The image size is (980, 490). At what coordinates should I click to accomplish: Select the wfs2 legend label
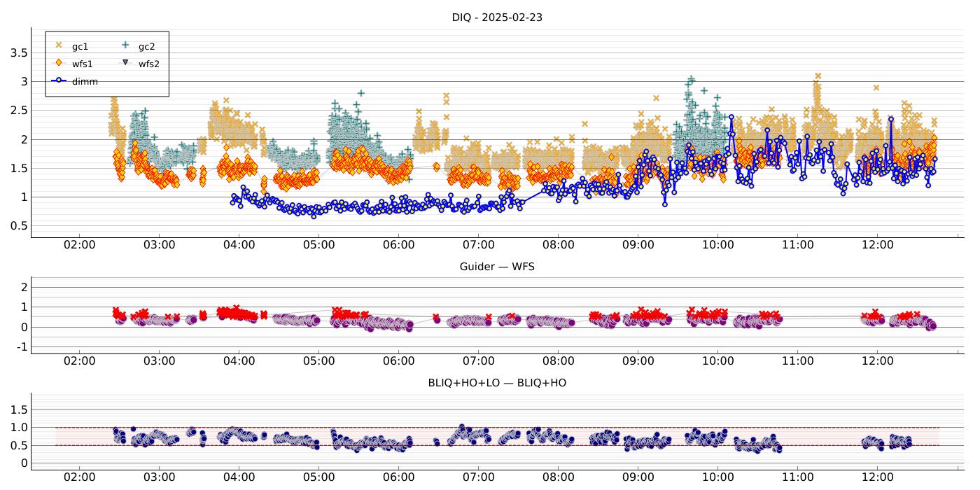[148, 64]
